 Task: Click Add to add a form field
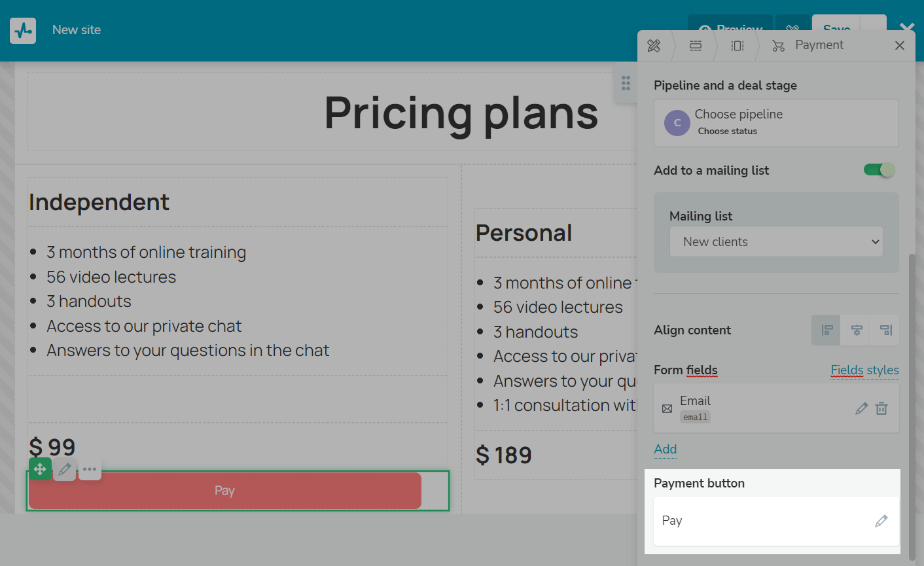click(x=665, y=450)
